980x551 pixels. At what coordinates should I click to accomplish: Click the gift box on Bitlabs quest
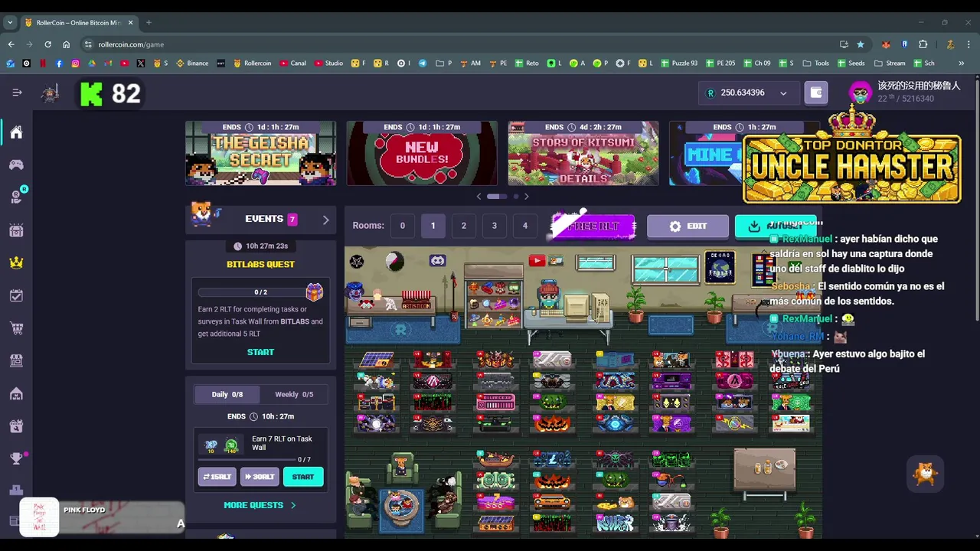[x=314, y=292]
